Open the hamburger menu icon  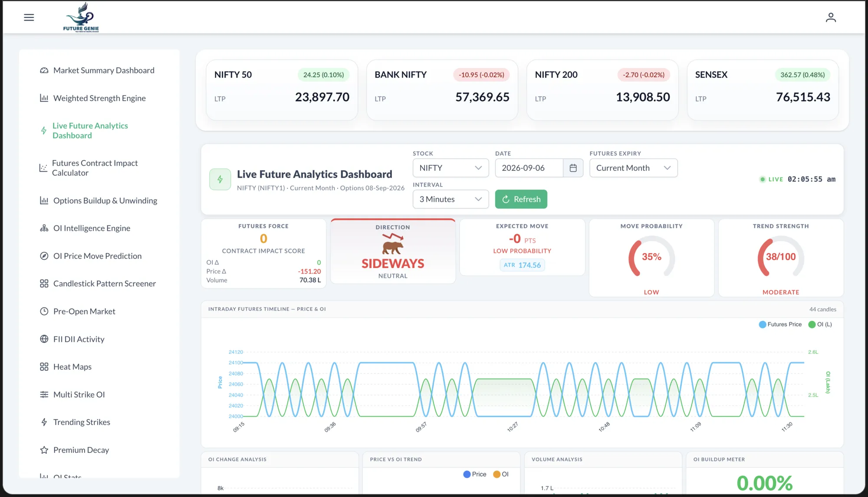pos(29,17)
